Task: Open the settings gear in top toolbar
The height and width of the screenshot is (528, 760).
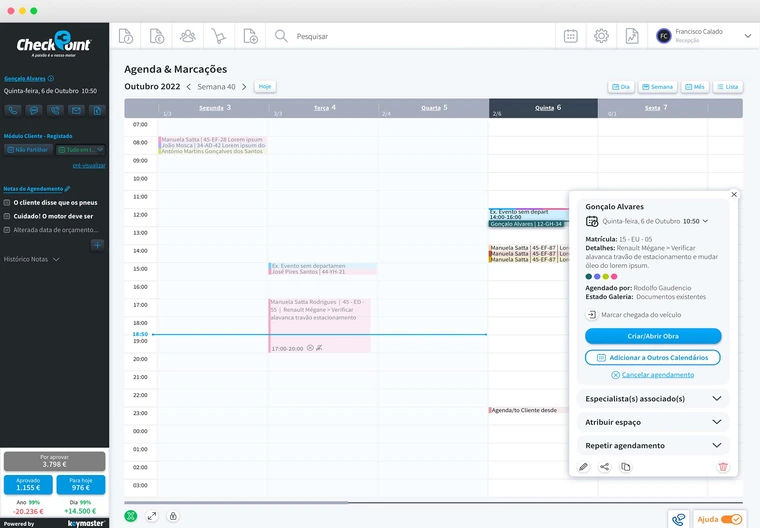Action: point(601,36)
